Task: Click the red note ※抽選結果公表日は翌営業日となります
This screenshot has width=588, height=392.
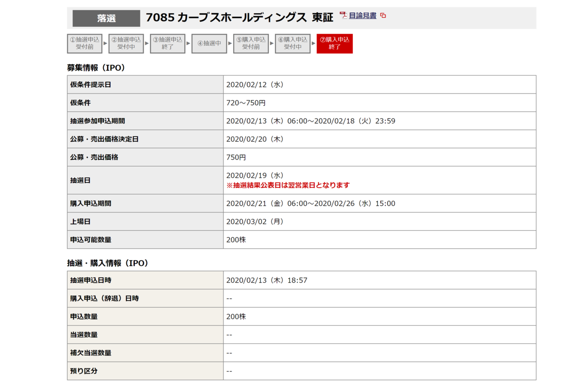Action: pos(288,185)
